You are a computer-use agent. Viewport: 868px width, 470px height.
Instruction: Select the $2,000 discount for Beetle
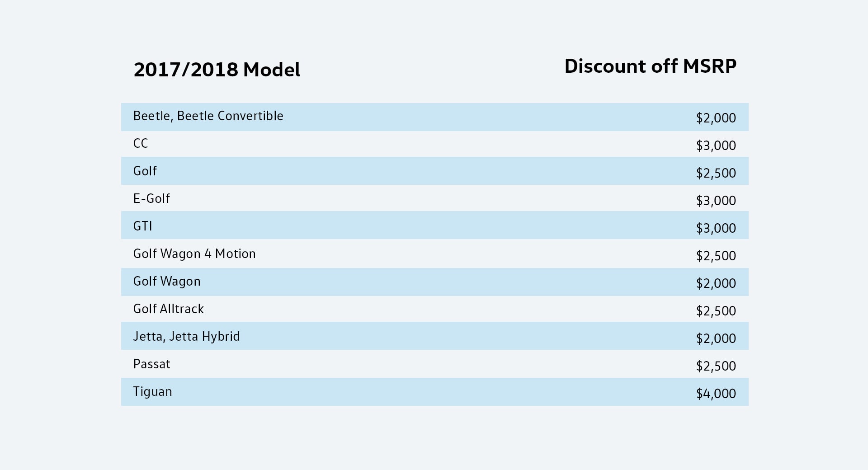(x=716, y=118)
